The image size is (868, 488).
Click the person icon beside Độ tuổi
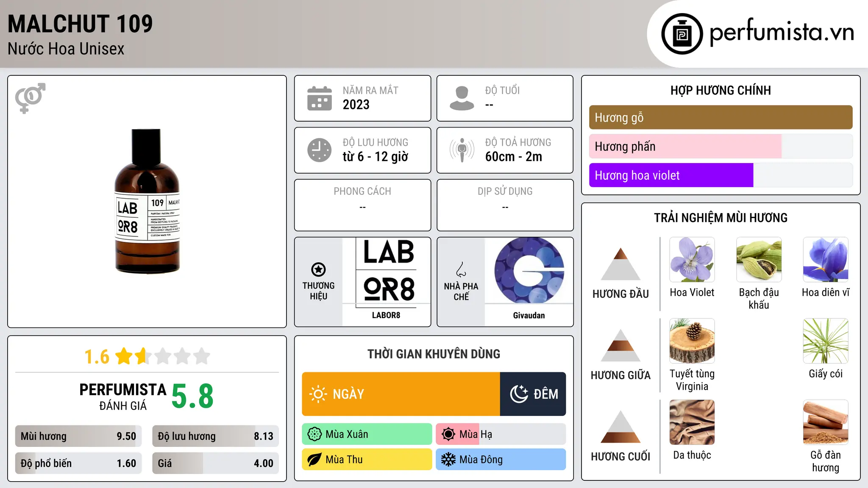[x=462, y=98]
